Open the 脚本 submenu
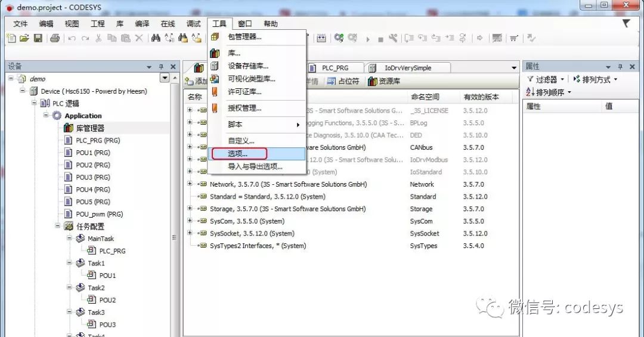 (256, 124)
